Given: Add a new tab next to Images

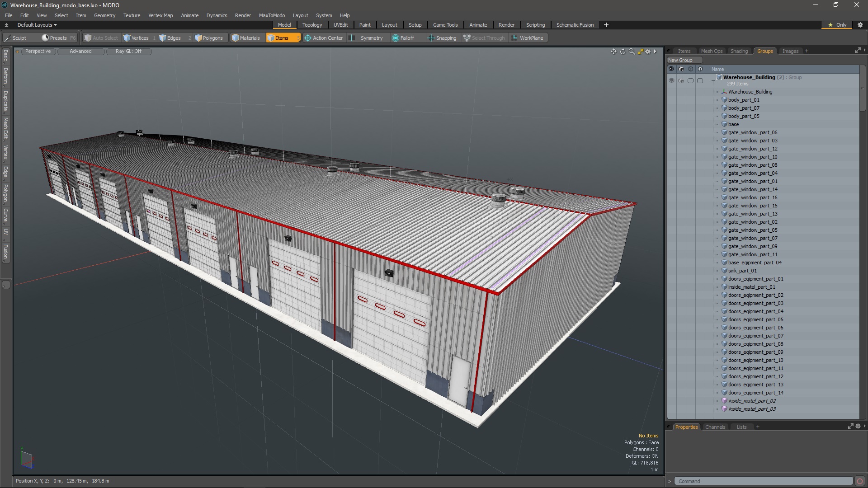Looking at the screenshot, I should click(807, 51).
